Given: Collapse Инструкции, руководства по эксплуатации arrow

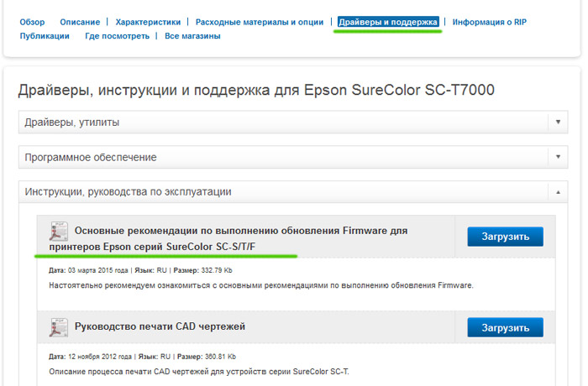Looking at the screenshot, I should coord(558,192).
